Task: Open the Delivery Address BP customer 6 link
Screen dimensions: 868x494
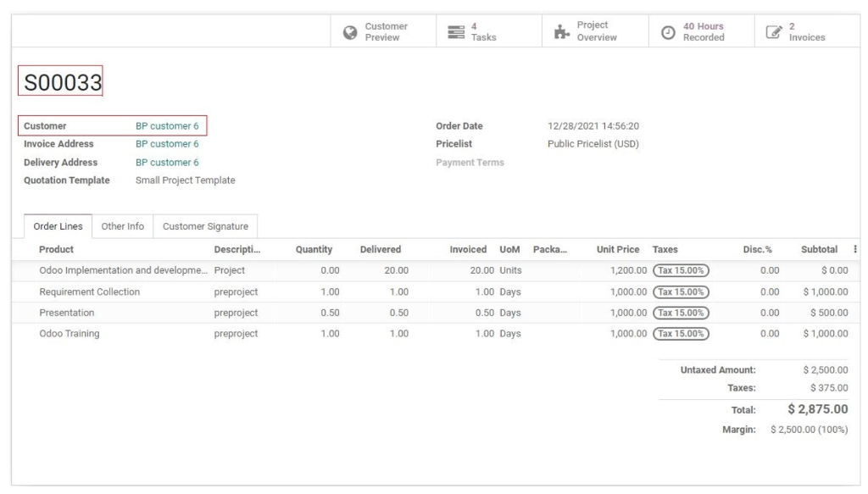Action: click(167, 163)
